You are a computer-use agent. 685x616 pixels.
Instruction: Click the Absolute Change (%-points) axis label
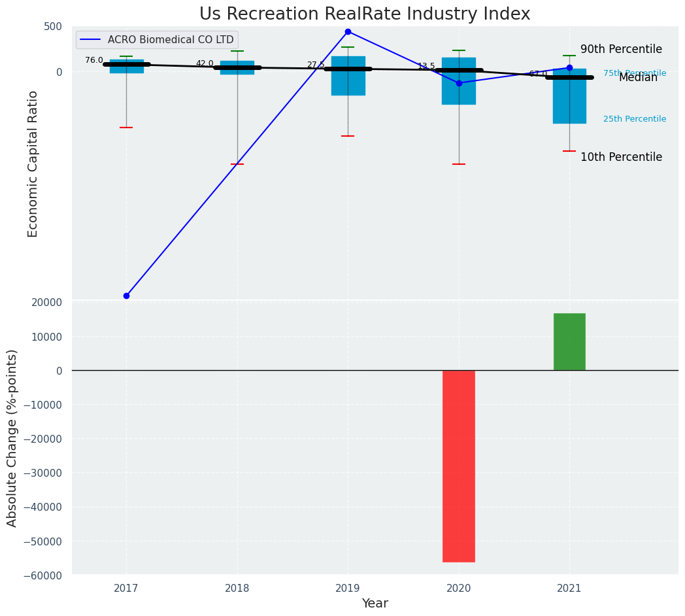pos(12,437)
